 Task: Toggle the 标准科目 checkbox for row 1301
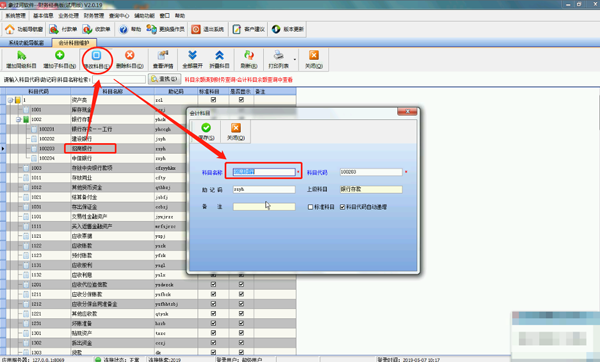click(214, 333)
